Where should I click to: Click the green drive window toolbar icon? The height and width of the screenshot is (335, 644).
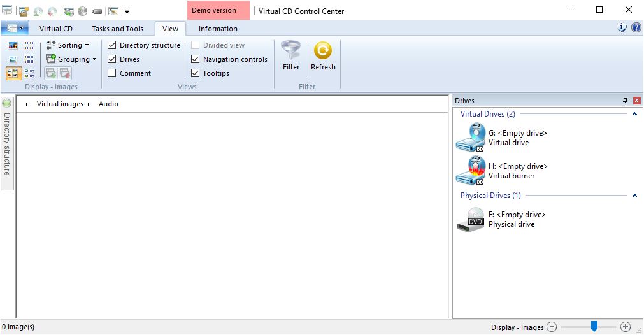click(x=69, y=11)
